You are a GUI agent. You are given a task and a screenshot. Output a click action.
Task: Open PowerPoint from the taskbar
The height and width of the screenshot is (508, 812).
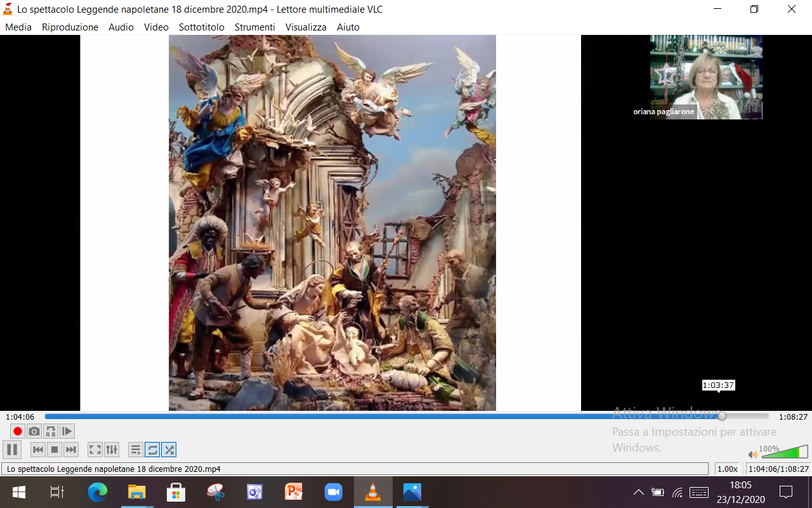294,492
